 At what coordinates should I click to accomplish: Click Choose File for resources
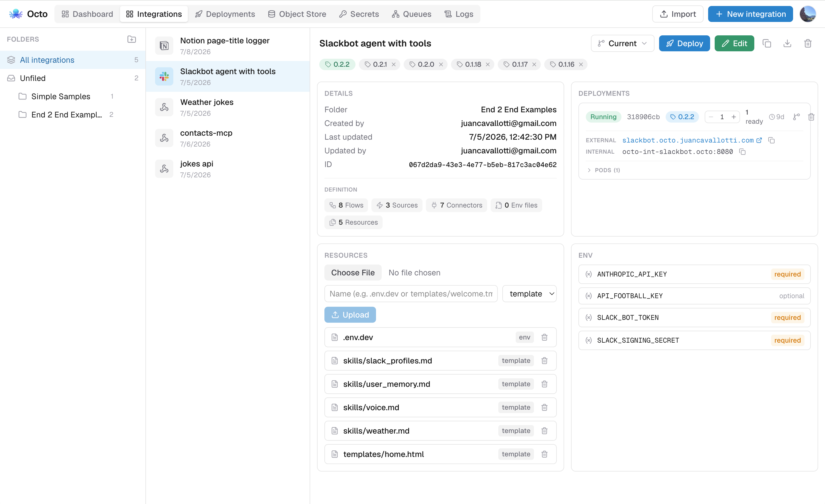(353, 273)
